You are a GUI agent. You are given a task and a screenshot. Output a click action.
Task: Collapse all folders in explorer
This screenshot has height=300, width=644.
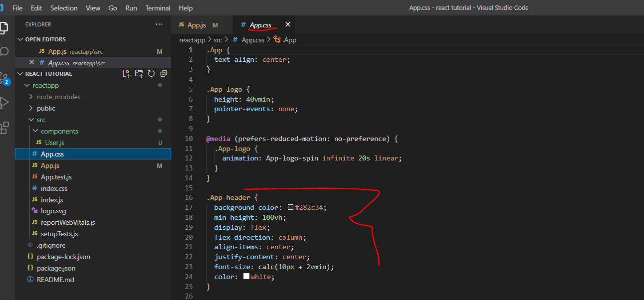pos(163,74)
